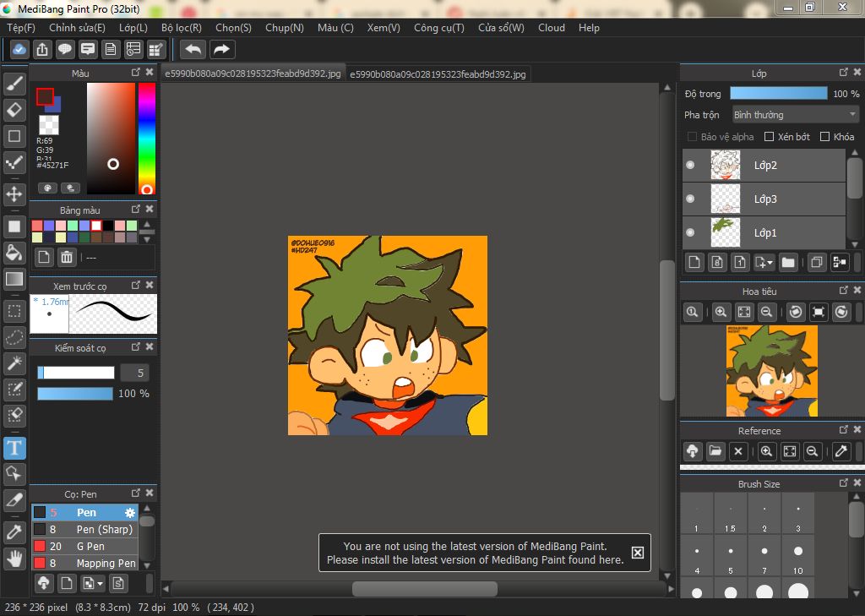Undock the Màu panel

(136, 73)
